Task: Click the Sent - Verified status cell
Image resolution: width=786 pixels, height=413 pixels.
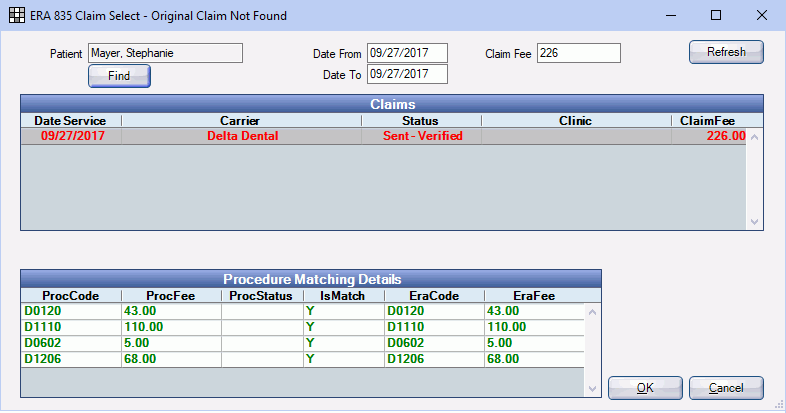Action: 421,136
